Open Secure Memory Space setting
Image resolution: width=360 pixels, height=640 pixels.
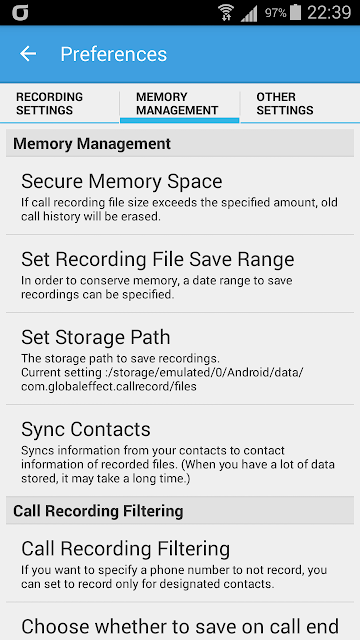(180, 196)
